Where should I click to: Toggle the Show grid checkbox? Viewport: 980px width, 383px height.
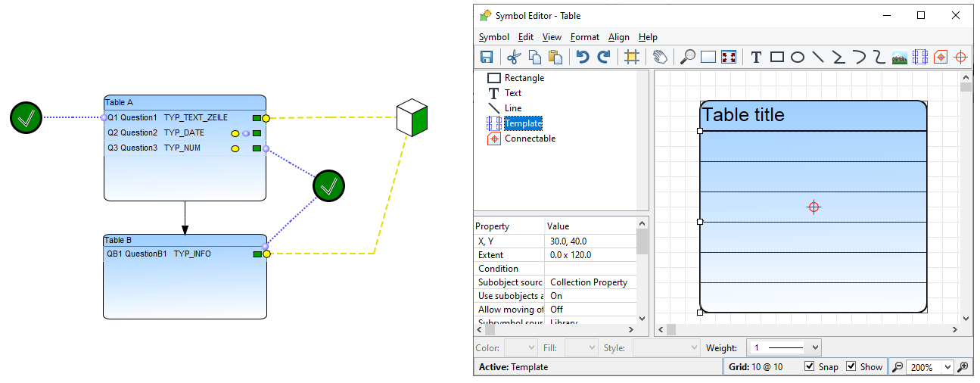851,367
